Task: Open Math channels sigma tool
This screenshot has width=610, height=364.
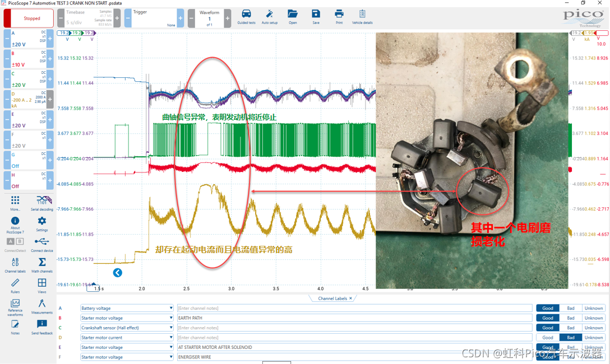Action: [x=42, y=265]
